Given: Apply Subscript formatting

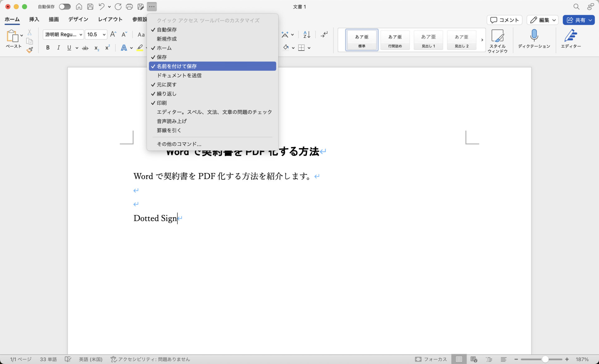Looking at the screenshot, I should tap(97, 48).
